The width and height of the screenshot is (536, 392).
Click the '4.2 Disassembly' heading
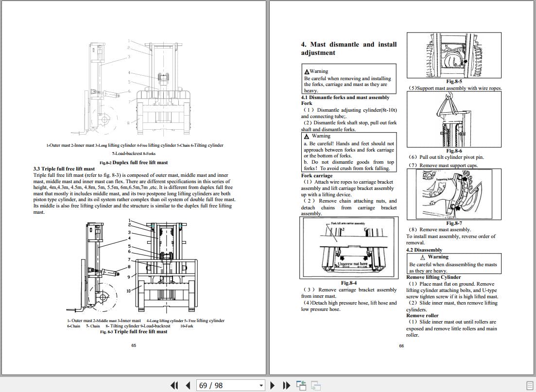click(x=424, y=250)
